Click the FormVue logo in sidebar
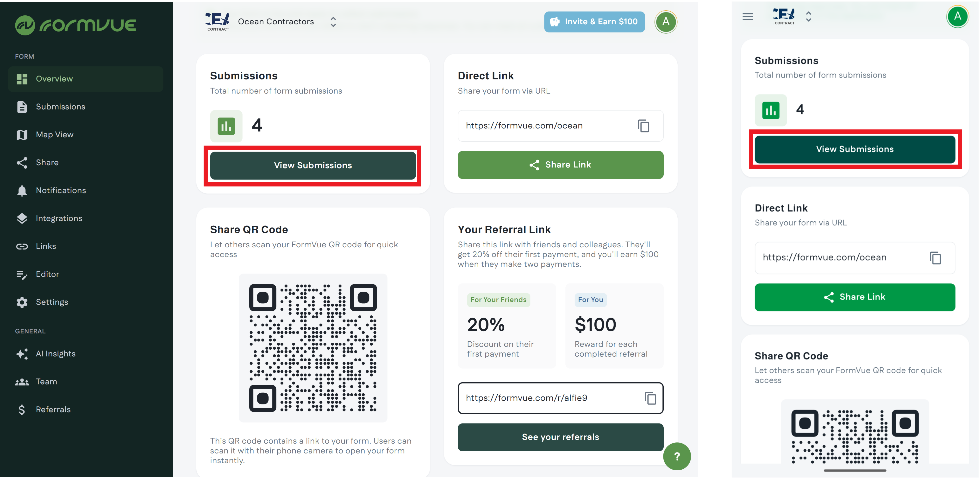Image resolution: width=980 pixels, height=480 pixels. (75, 26)
